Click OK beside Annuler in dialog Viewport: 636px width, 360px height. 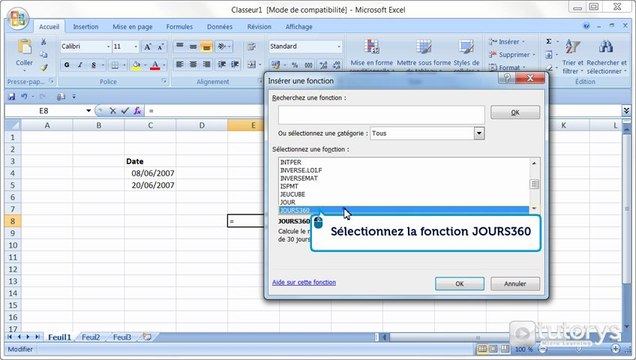pos(460,284)
